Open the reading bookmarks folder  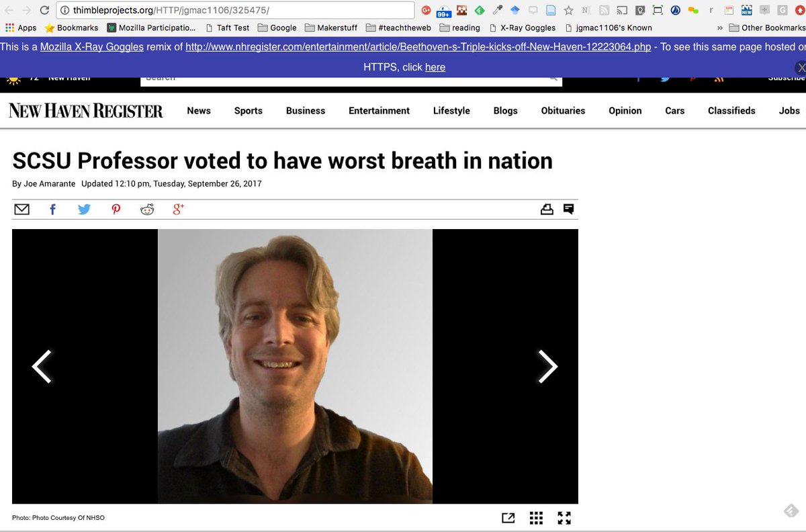(x=460, y=28)
